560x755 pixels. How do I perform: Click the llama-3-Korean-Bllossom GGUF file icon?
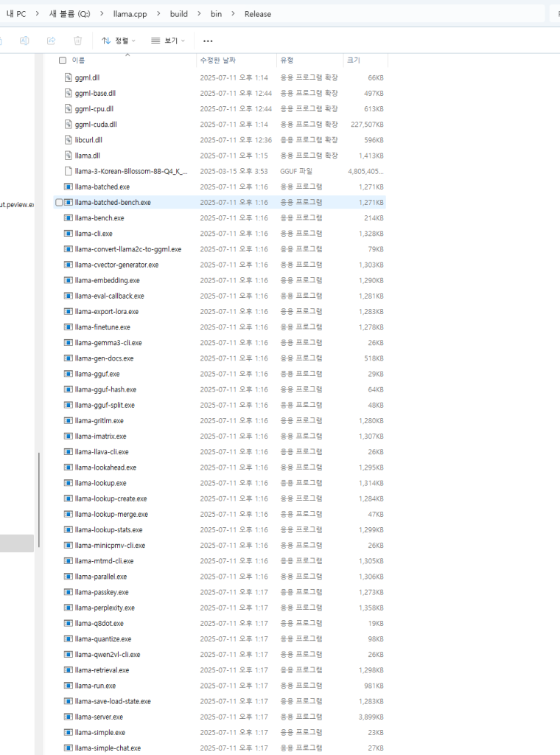tap(69, 171)
